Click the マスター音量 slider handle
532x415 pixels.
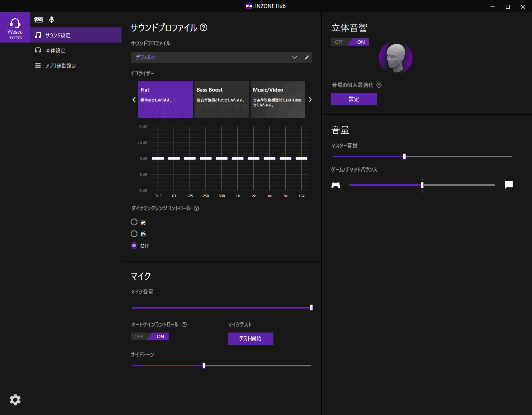404,157
